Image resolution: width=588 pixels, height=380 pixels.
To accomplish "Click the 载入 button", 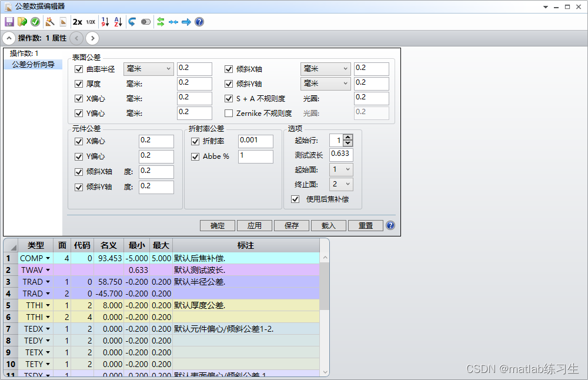I will tap(328, 225).
